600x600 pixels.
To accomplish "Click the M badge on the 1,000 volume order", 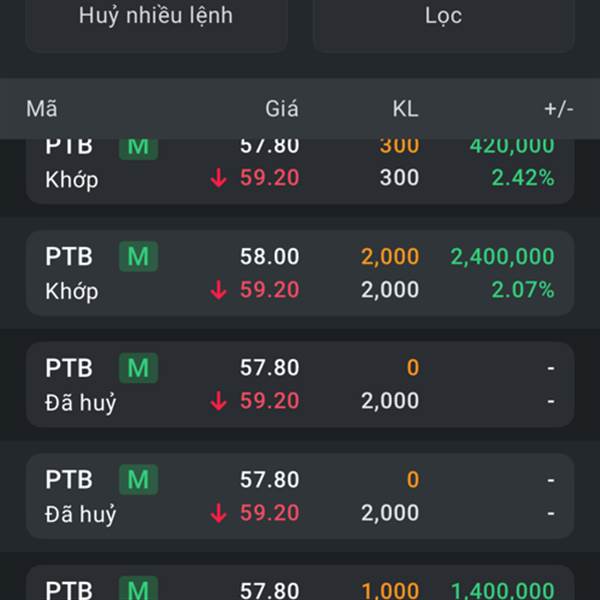I will coord(139,589).
